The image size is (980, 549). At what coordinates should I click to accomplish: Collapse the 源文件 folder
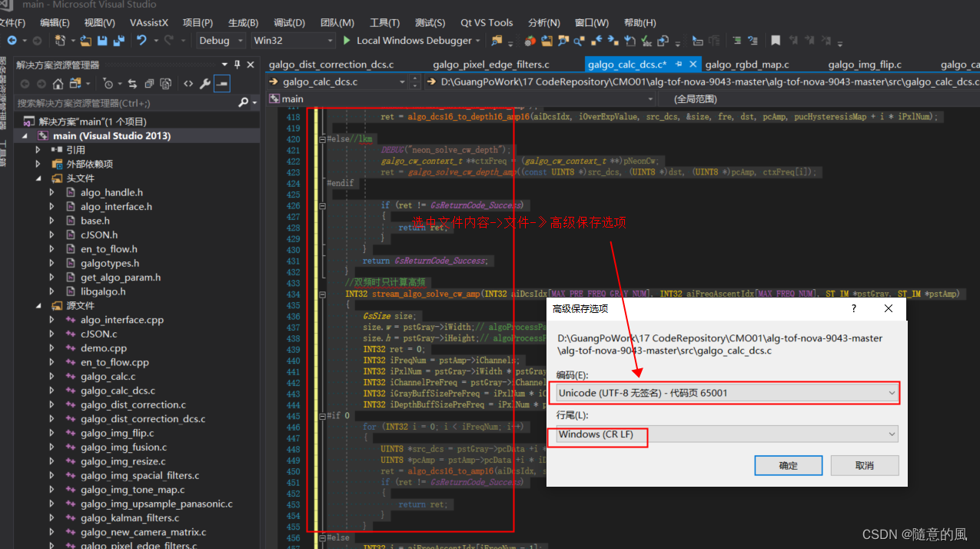click(38, 305)
